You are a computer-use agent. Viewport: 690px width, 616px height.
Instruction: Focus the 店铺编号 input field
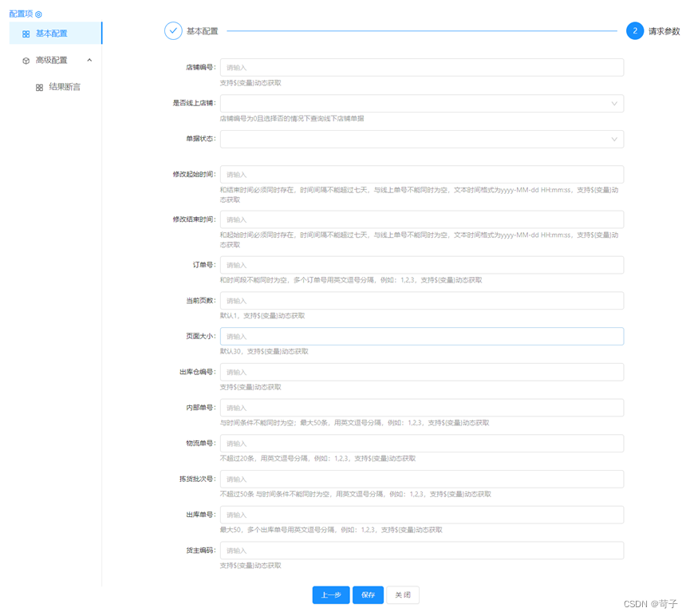tap(421, 67)
